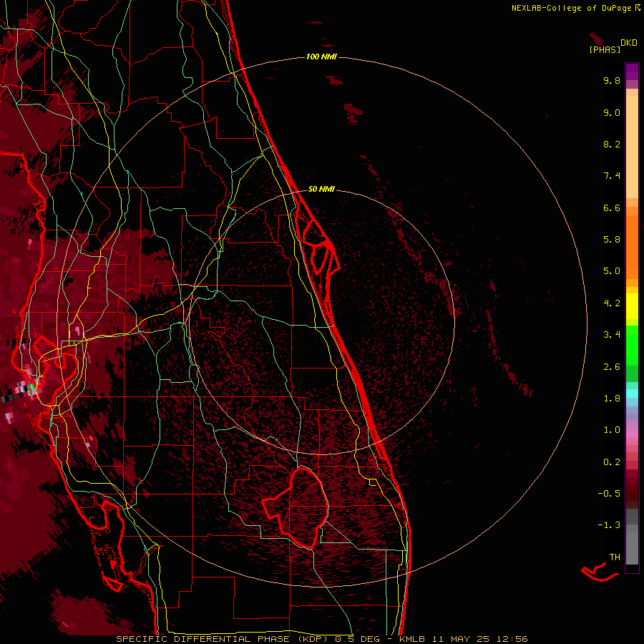Click the bright green band of the color bar
644x644 pixels.
tap(632, 345)
